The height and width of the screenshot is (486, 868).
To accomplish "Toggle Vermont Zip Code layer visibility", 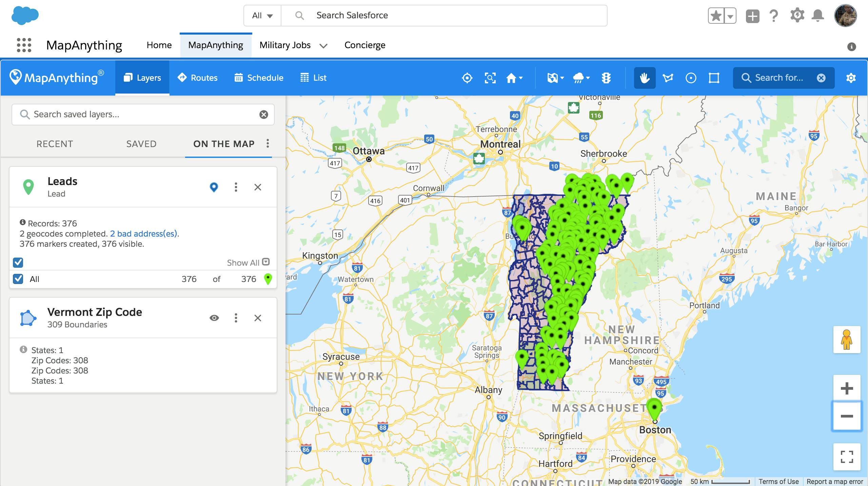I will pos(214,318).
